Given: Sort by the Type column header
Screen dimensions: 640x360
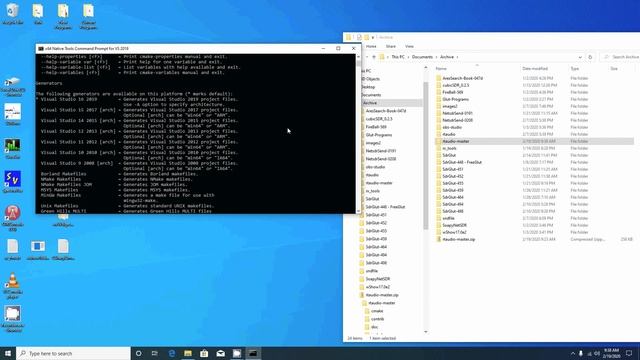Looking at the screenshot, I should pos(575,69).
